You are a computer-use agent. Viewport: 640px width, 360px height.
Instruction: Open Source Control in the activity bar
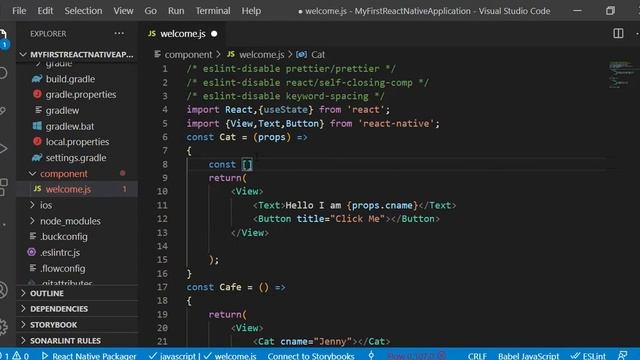tap(3, 110)
